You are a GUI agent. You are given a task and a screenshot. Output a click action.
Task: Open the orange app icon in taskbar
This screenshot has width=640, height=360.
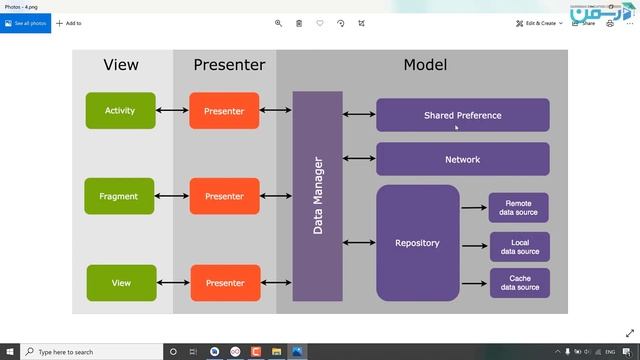point(256,352)
